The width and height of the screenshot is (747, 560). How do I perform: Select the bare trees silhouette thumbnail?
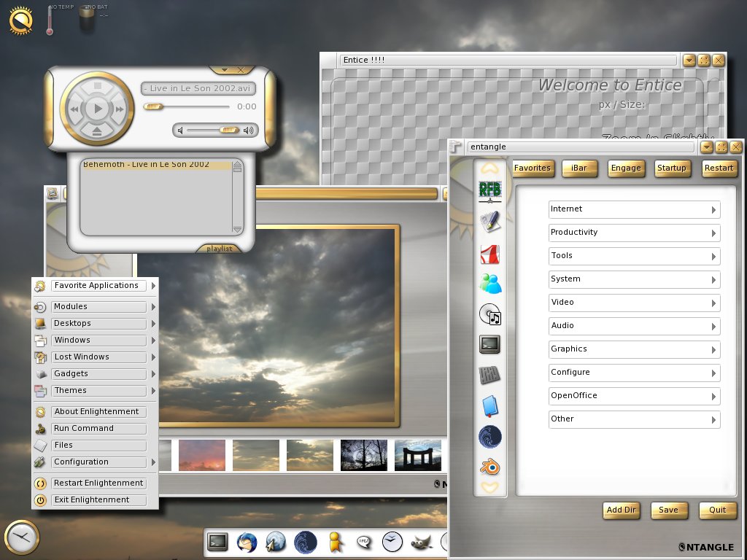364,455
